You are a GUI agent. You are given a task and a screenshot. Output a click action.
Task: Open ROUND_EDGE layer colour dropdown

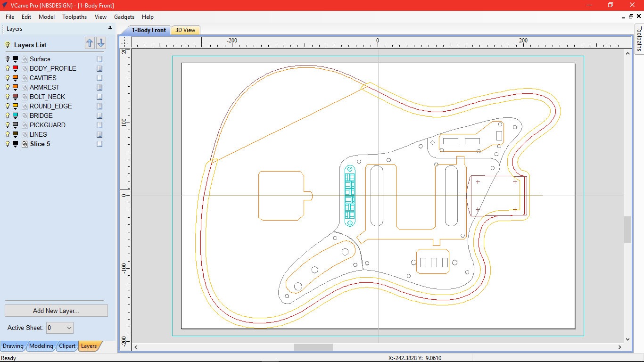16,109
